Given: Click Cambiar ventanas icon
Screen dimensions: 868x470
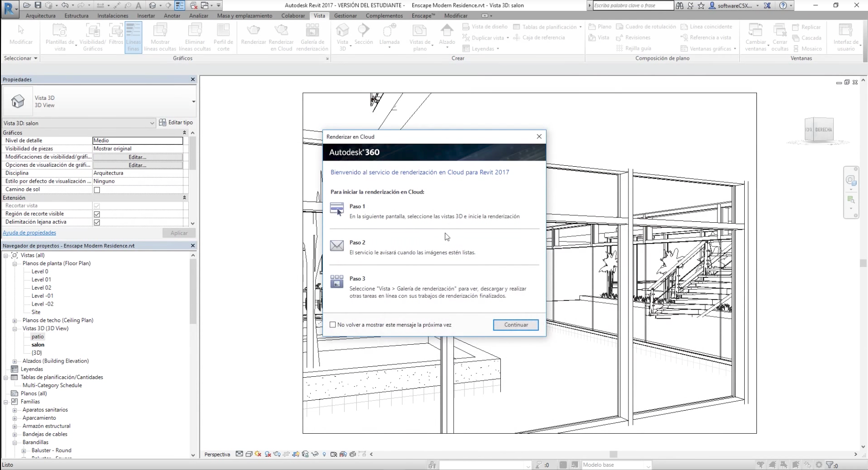Looking at the screenshot, I should [755, 30].
